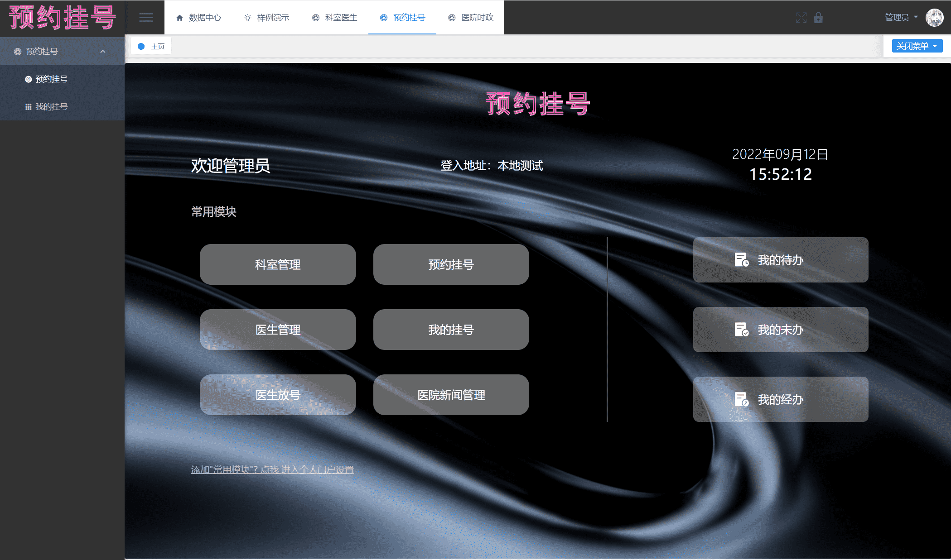Open the 医生放号 module button

coord(278,395)
